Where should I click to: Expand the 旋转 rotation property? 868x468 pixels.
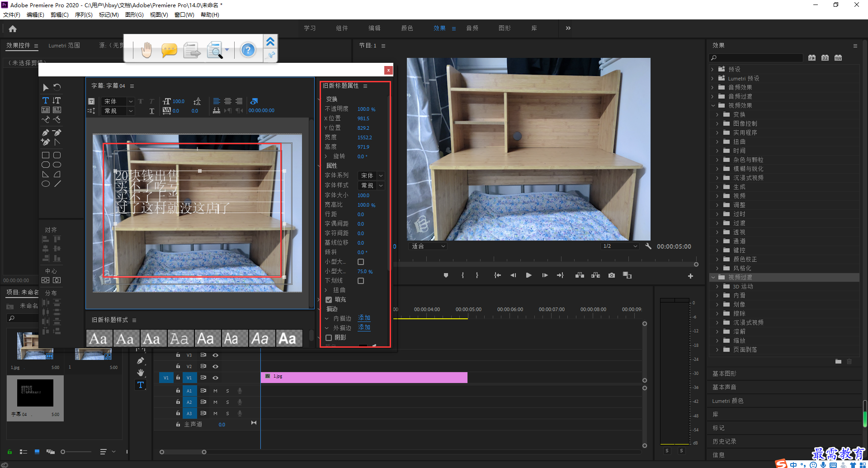(x=326, y=156)
